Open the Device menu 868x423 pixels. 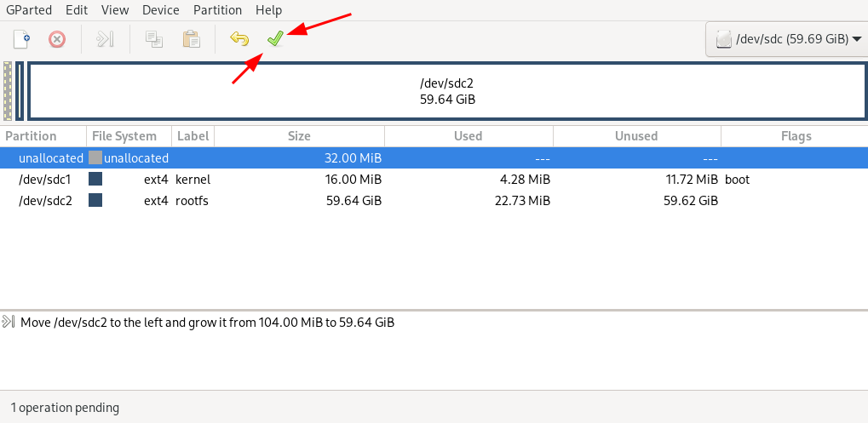tap(161, 10)
